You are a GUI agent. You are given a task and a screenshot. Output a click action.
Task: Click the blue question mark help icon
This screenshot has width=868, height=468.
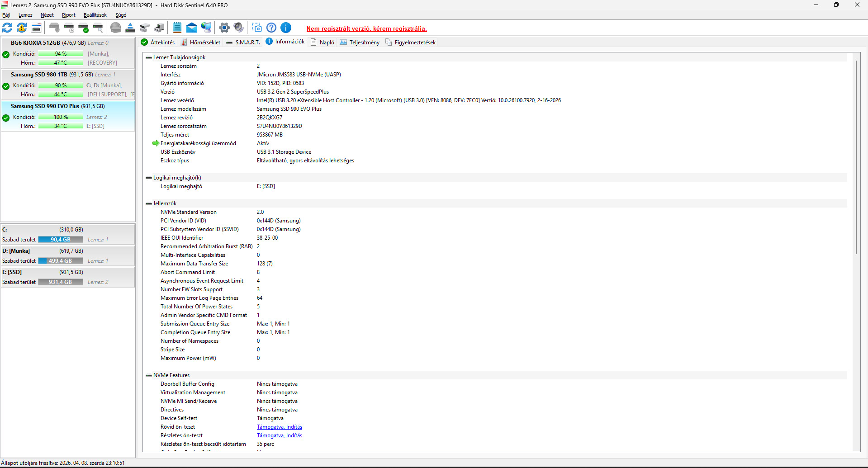click(x=271, y=28)
